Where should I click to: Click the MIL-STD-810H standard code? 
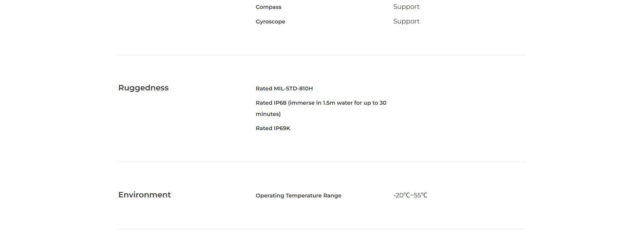[293, 89]
